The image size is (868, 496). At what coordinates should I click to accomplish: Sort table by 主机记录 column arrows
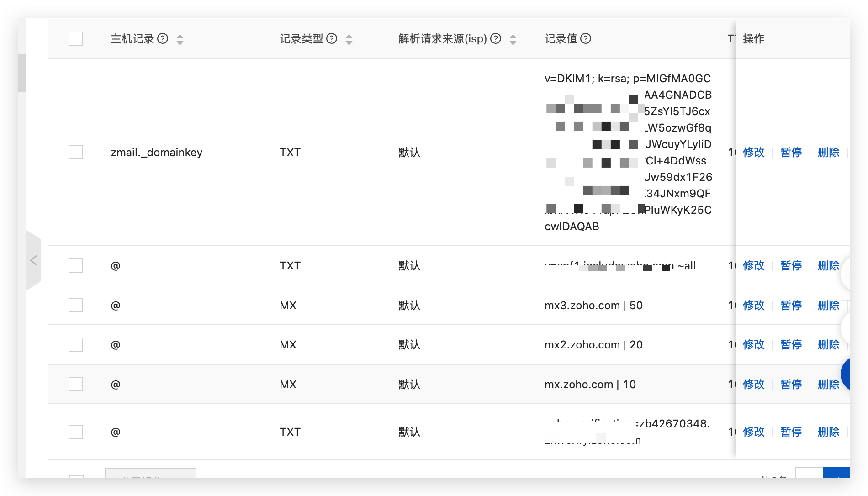click(x=180, y=40)
